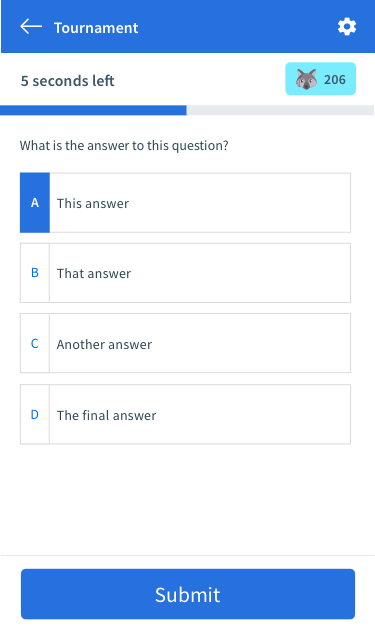Select the letter C answer marker
Screen dimensions: 375x635
click(x=35, y=343)
